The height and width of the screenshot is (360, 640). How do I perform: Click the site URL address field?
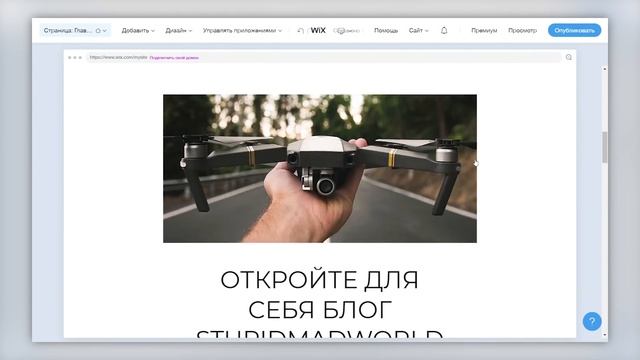click(323, 58)
